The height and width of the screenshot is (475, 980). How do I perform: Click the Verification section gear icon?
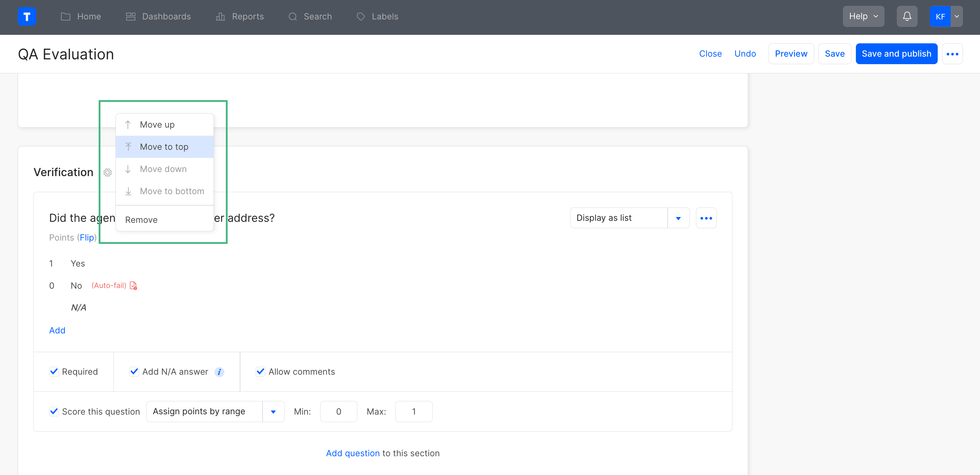108,172
